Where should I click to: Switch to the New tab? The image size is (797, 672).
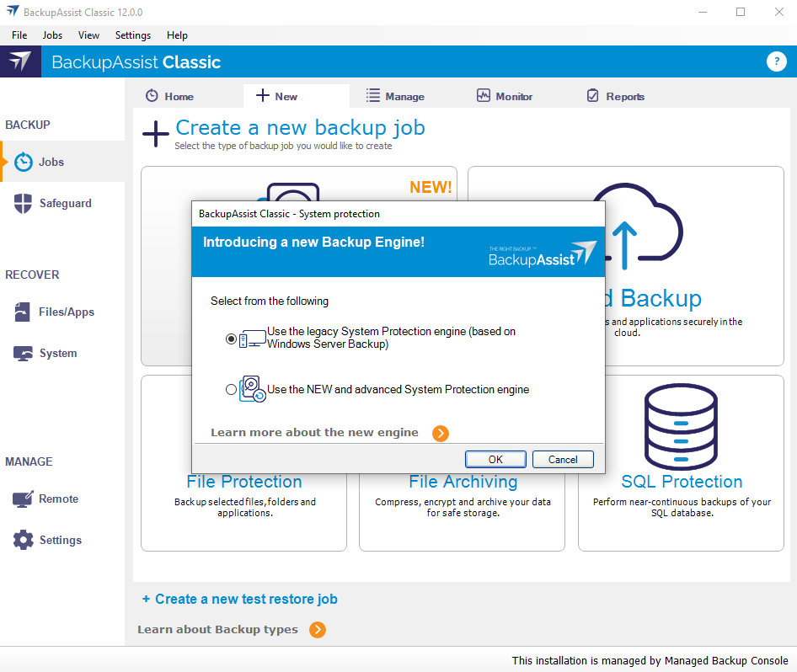pyautogui.click(x=297, y=96)
